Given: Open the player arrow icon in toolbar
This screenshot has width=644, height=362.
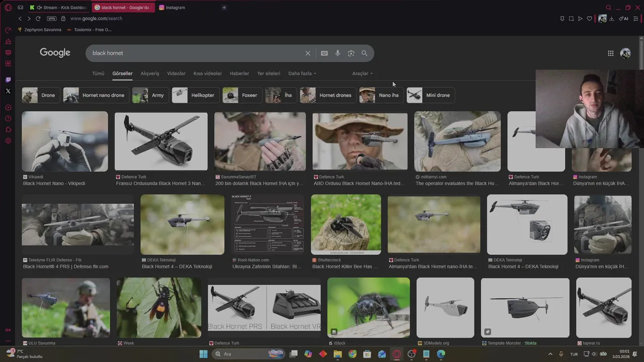Looking at the screenshot, I should tap(580, 19).
